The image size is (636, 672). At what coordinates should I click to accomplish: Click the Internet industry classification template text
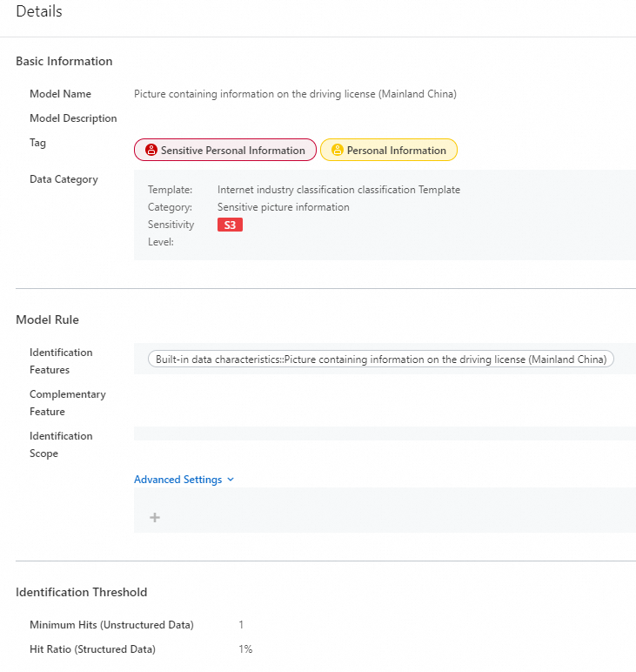coord(338,190)
